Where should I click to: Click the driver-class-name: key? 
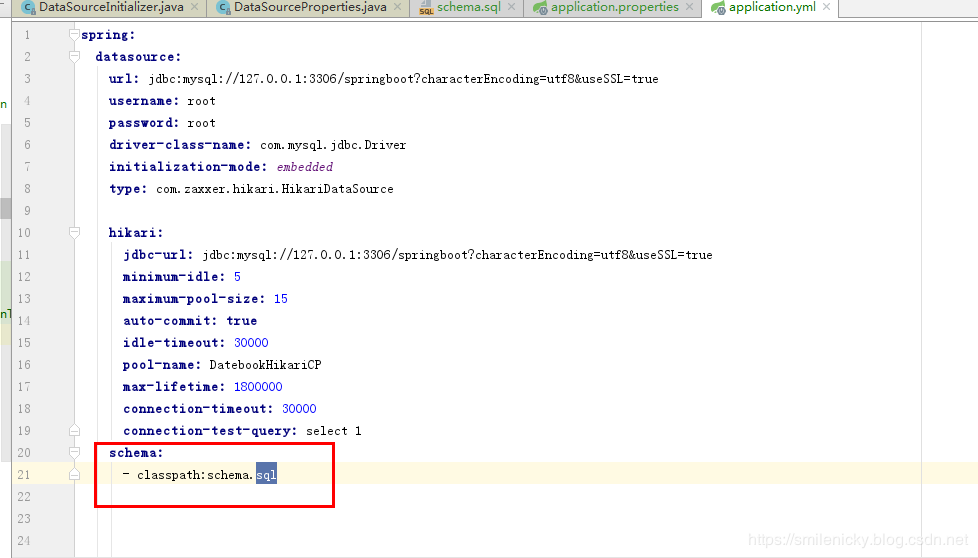180,145
